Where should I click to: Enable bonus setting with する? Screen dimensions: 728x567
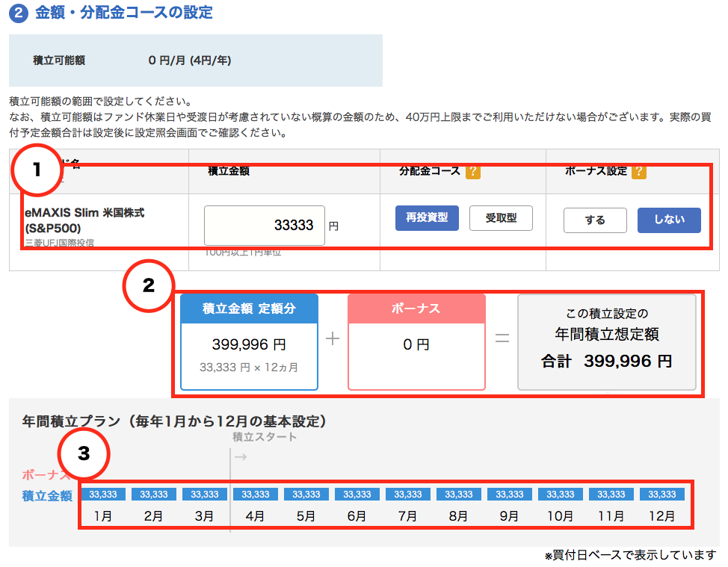click(595, 220)
